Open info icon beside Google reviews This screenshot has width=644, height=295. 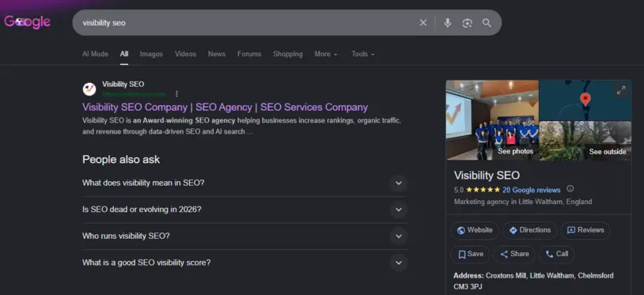(570, 189)
